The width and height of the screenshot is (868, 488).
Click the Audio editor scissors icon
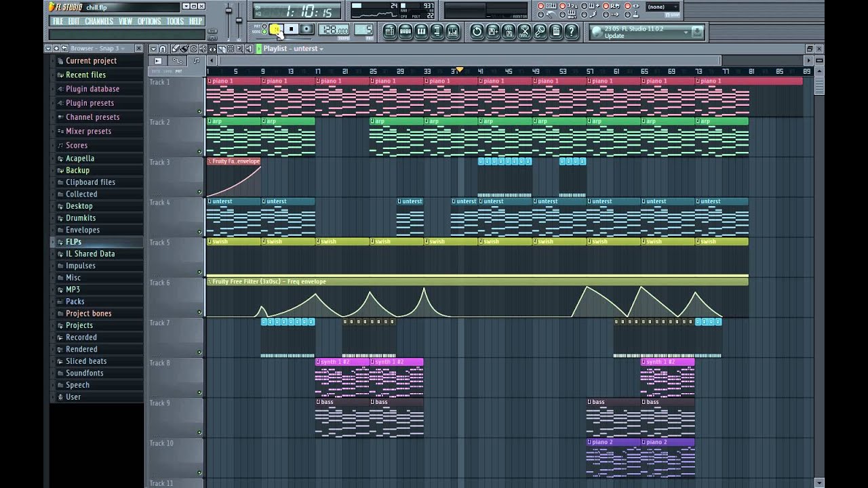[x=524, y=31]
